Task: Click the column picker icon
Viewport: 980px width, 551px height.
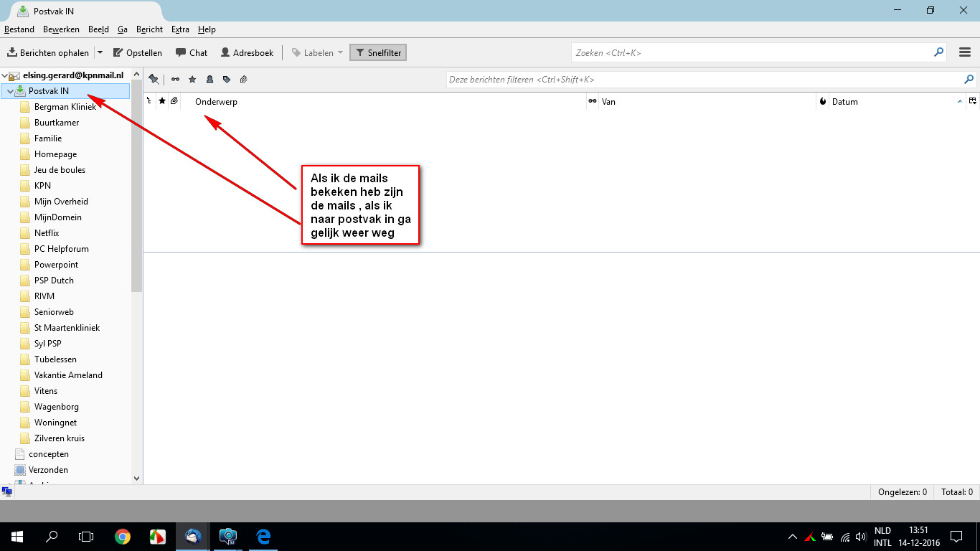Action: (x=973, y=102)
